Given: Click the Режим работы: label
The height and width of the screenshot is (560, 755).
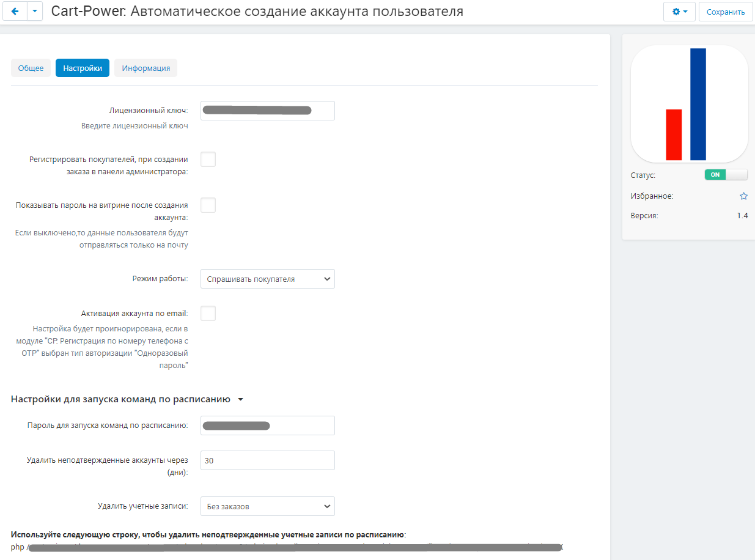Looking at the screenshot, I should (160, 279).
